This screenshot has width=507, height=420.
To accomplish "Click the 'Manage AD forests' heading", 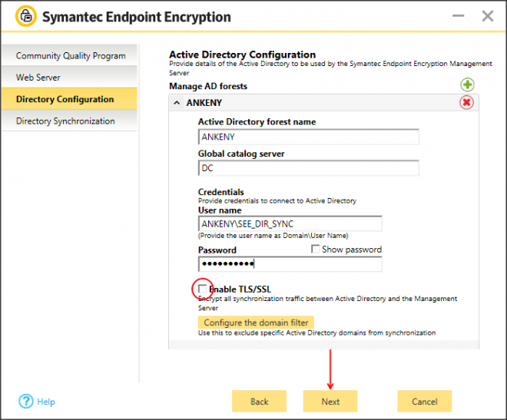I will point(208,86).
